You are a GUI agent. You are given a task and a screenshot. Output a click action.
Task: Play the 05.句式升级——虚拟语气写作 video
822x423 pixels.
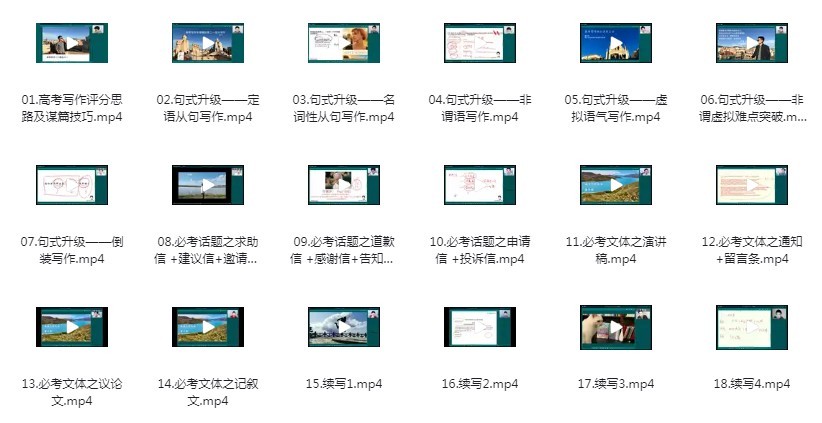616,43
